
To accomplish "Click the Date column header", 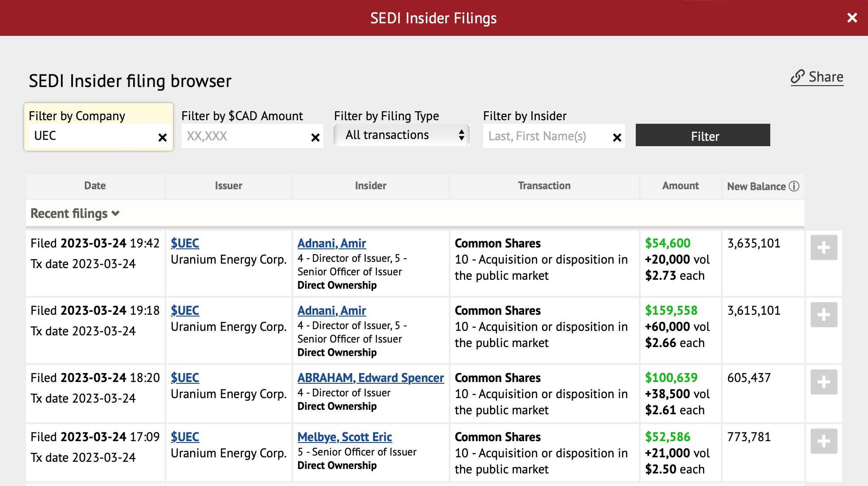I will pos(95,186).
